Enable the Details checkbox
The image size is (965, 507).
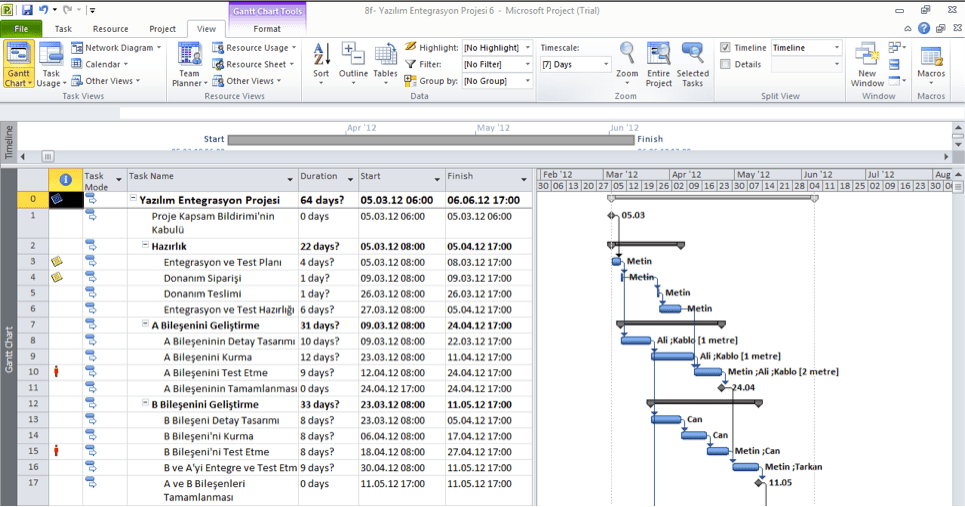pyautogui.click(x=725, y=64)
